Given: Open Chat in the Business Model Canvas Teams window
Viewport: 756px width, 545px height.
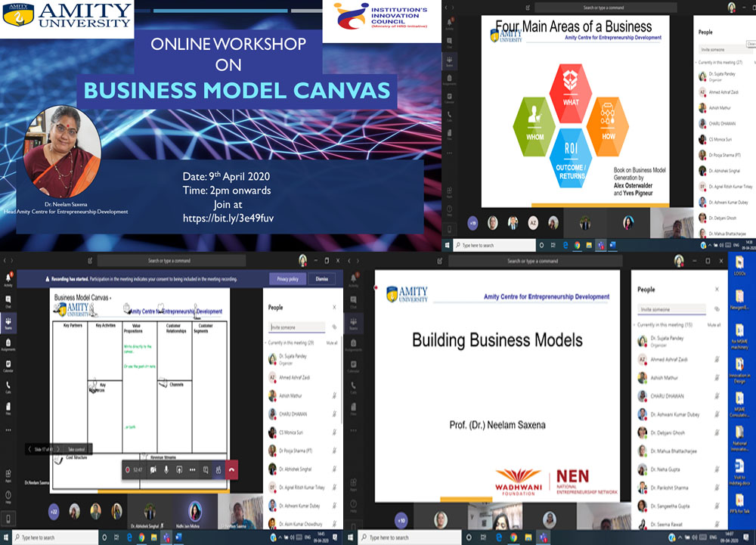Looking at the screenshot, I should [x=8, y=301].
